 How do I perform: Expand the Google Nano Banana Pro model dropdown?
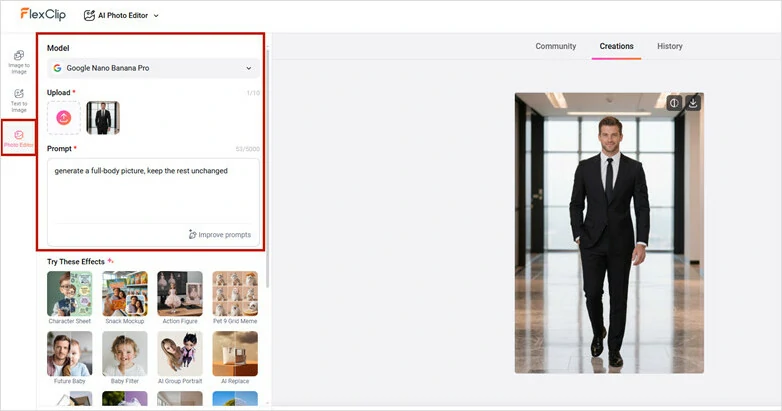[x=153, y=68]
